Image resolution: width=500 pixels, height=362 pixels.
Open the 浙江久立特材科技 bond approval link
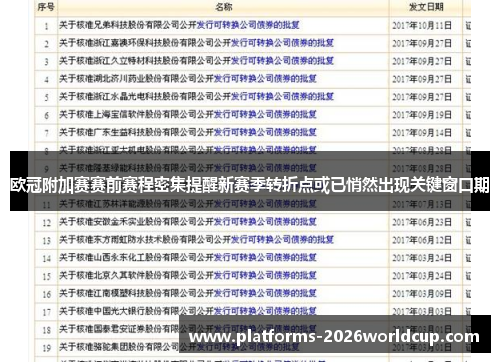click(197, 61)
